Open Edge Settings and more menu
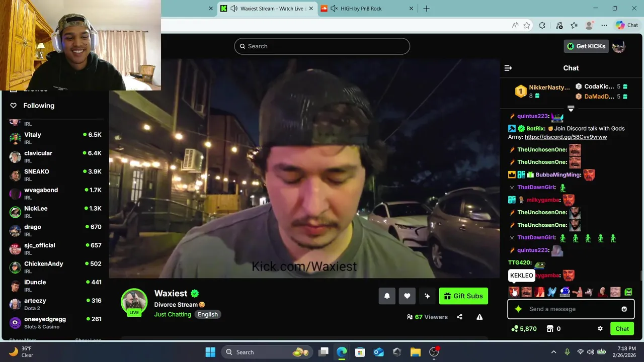The width and height of the screenshot is (644, 362). point(604,25)
